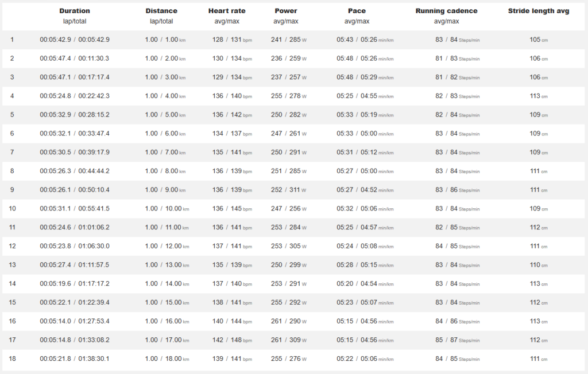Click lap 9 max power 311 W

coord(298,190)
